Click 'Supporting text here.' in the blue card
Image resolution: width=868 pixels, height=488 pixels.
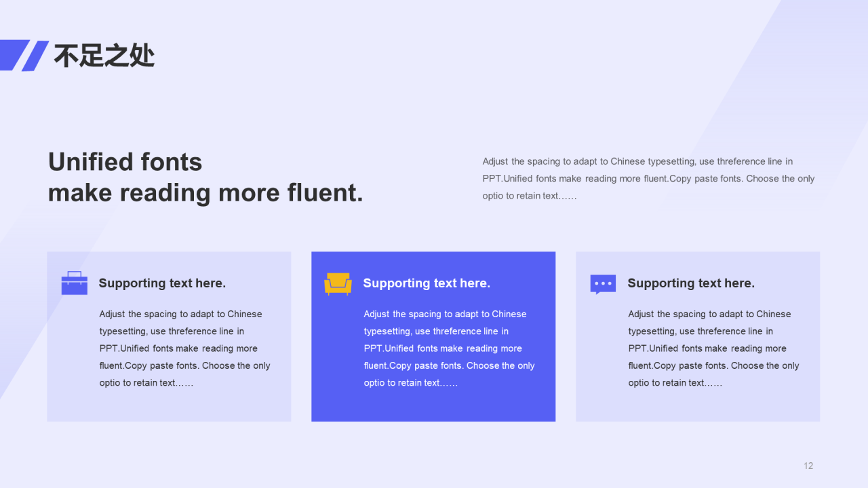point(427,283)
